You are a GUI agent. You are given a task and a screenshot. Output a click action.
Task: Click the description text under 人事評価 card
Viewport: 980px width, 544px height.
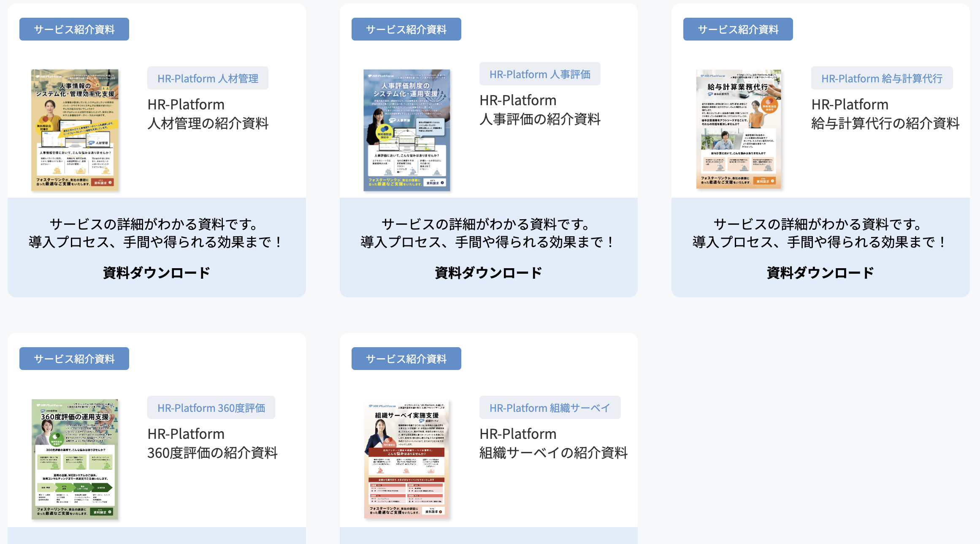[487, 233]
